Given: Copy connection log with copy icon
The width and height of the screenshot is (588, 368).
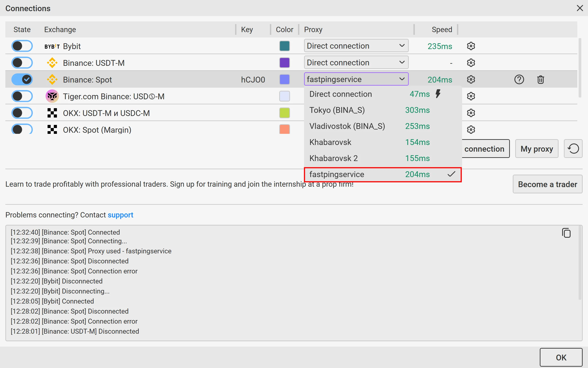Looking at the screenshot, I should (566, 233).
